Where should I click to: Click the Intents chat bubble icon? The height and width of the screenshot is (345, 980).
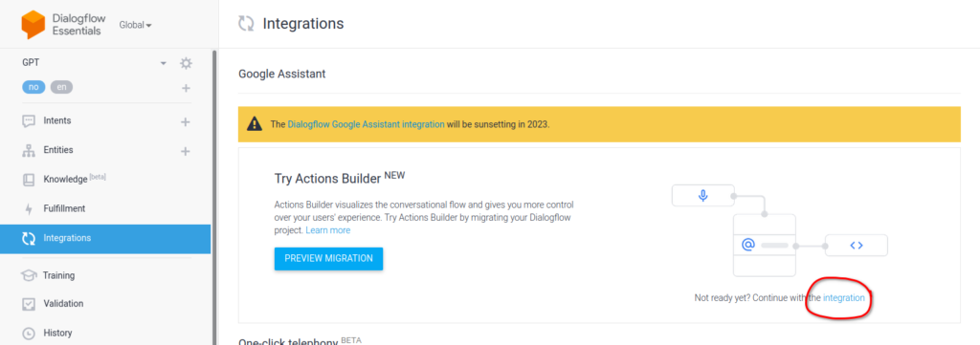click(x=29, y=121)
